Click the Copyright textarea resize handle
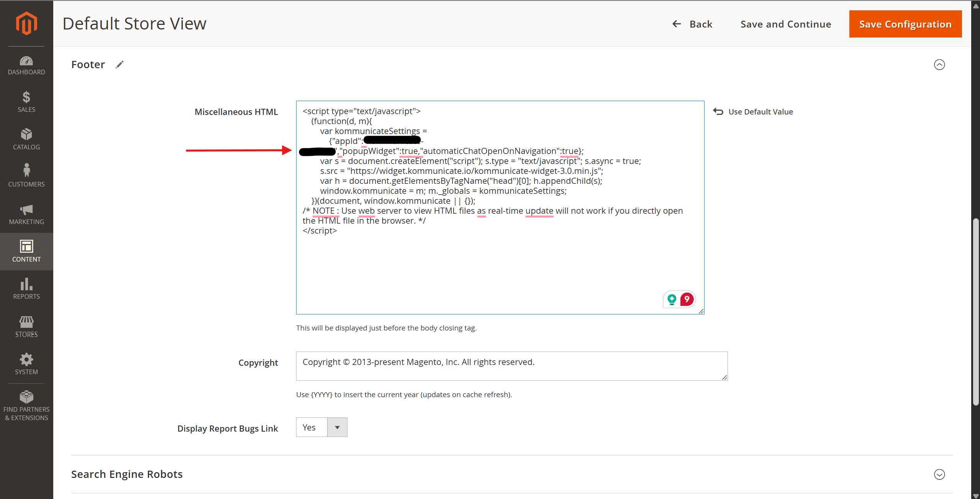This screenshot has width=980, height=499. 724,377
